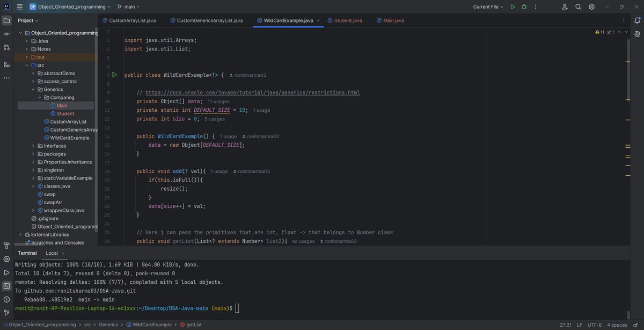Image resolution: width=644 pixels, height=330 pixels.
Task: Open the Object_Oriented_programming project dropdown
Action: click(70, 7)
